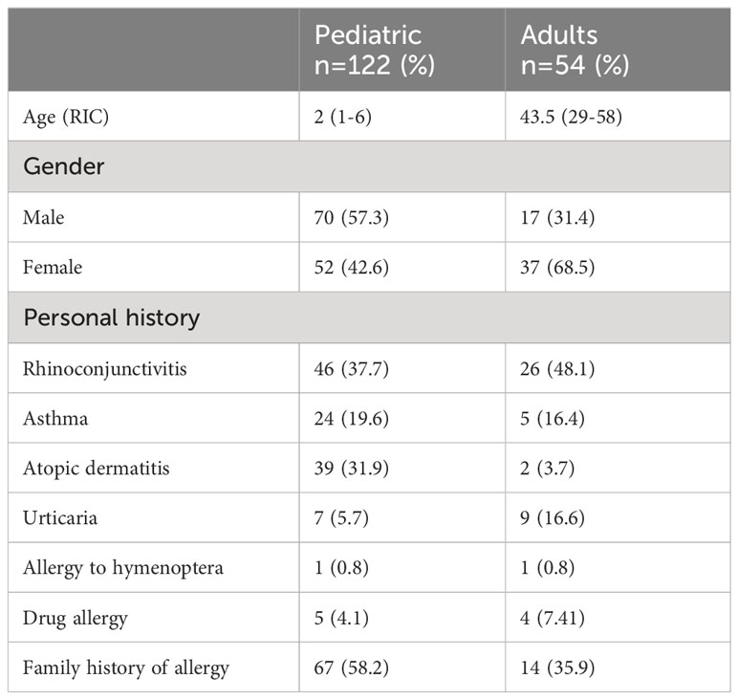The height and width of the screenshot is (700, 738).
Task: Click pediatric family history value 67 (58.2)
Action: [352, 668]
